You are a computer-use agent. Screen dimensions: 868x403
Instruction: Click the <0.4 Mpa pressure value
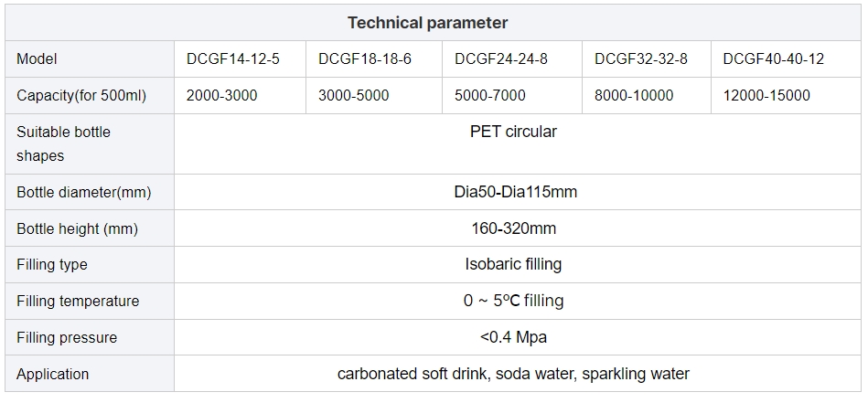click(x=514, y=337)
